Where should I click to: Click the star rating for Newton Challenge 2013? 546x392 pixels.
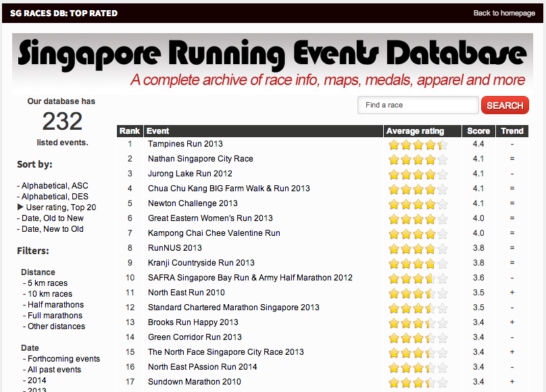[x=418, y=204]
